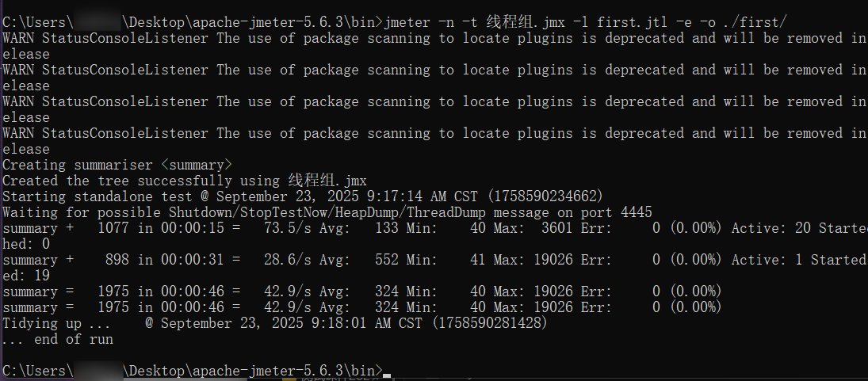868x381 pixels.
Task: Click the summary + 1077 line
Action: 434,228
